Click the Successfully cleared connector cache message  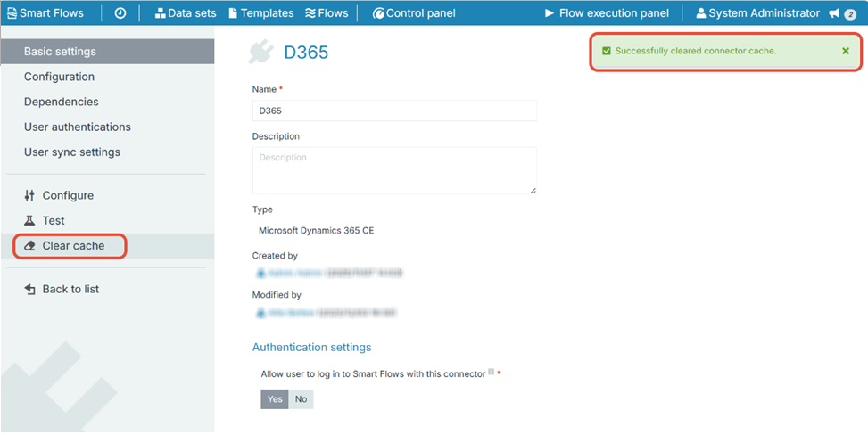695,51
